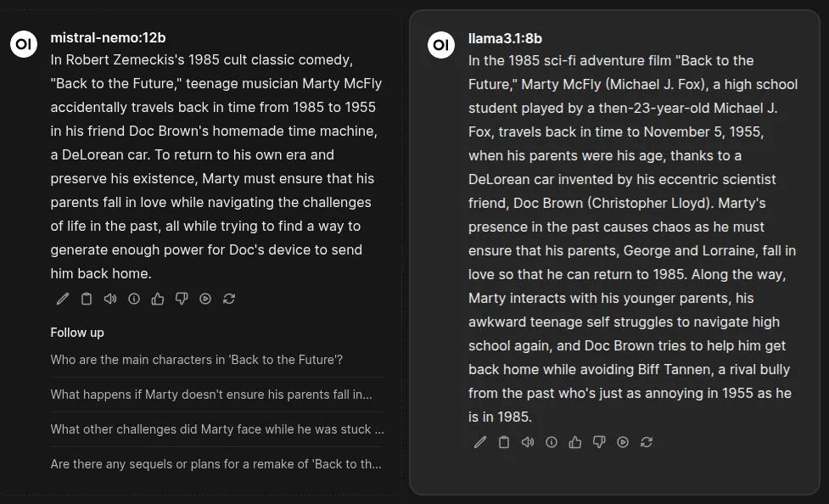The width and height of the screenshot is (829, 504).
Task: Edit the mistral-nemo response with pencil icon
Action: pos(63,299)
